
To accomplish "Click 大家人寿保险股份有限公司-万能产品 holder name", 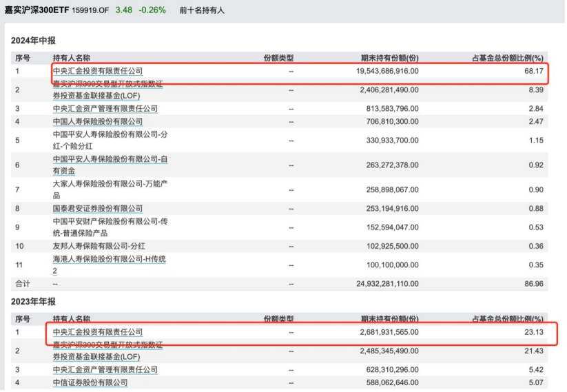I will (110, 189).
